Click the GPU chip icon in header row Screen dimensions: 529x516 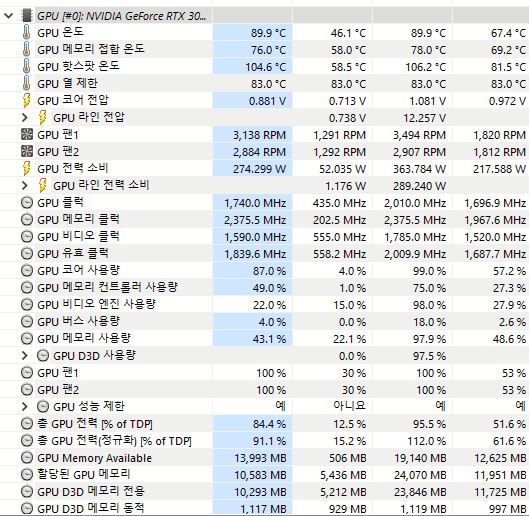coord(27,16)
